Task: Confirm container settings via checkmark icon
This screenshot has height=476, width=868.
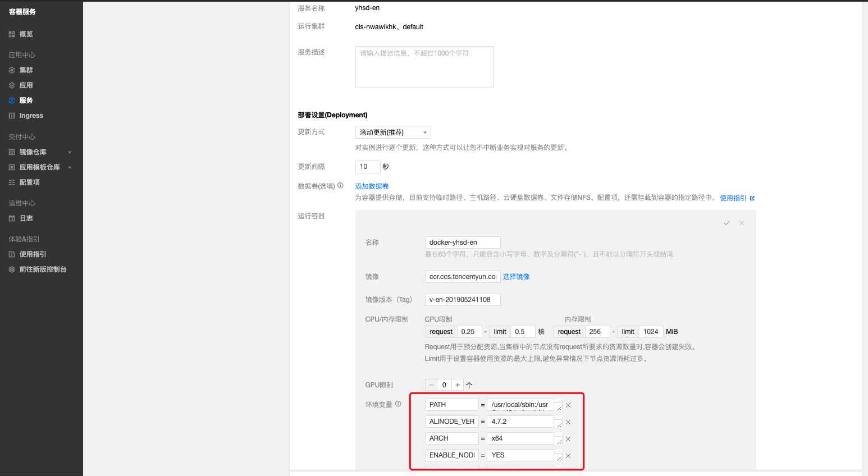Action: coord(727,223)
